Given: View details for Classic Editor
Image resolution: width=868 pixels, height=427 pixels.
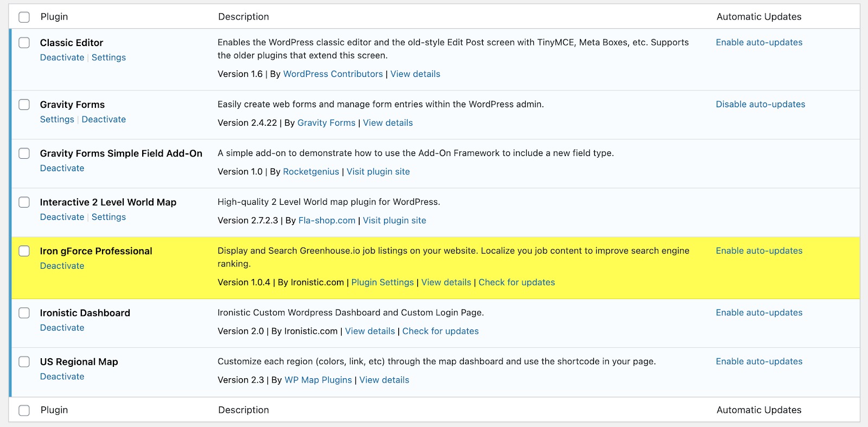Looking at the screenshot, I should click(x=415, y=74).
